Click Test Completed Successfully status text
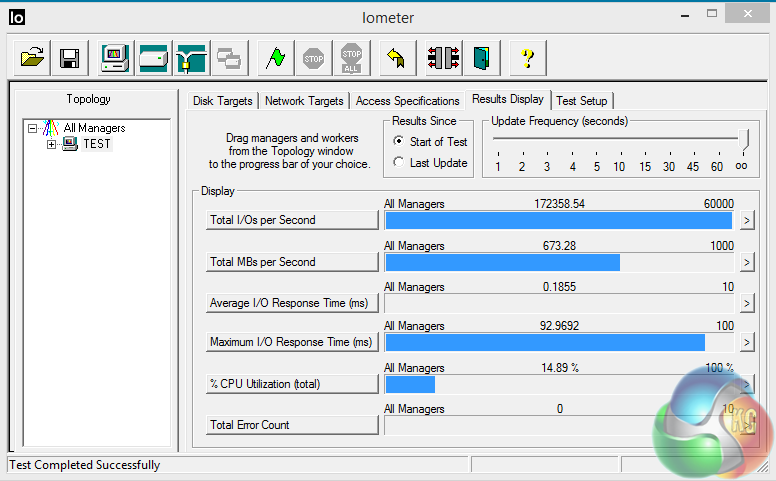The height and width of the screenshot is (481, 776). click(85, 465)
